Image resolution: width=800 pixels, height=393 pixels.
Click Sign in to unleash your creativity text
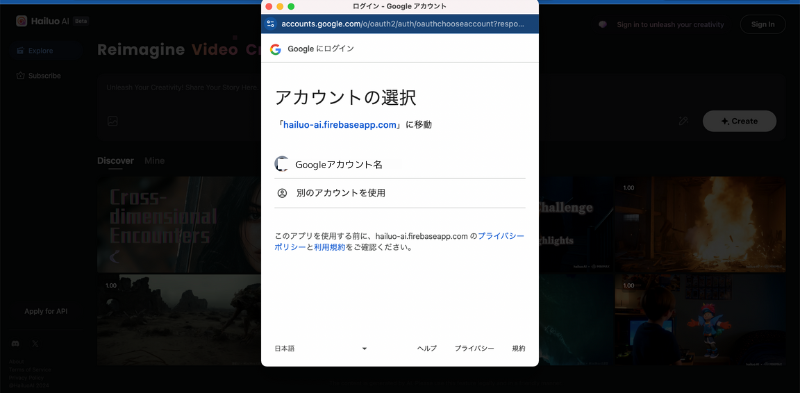pyautogui.click(x=670, y=24)
